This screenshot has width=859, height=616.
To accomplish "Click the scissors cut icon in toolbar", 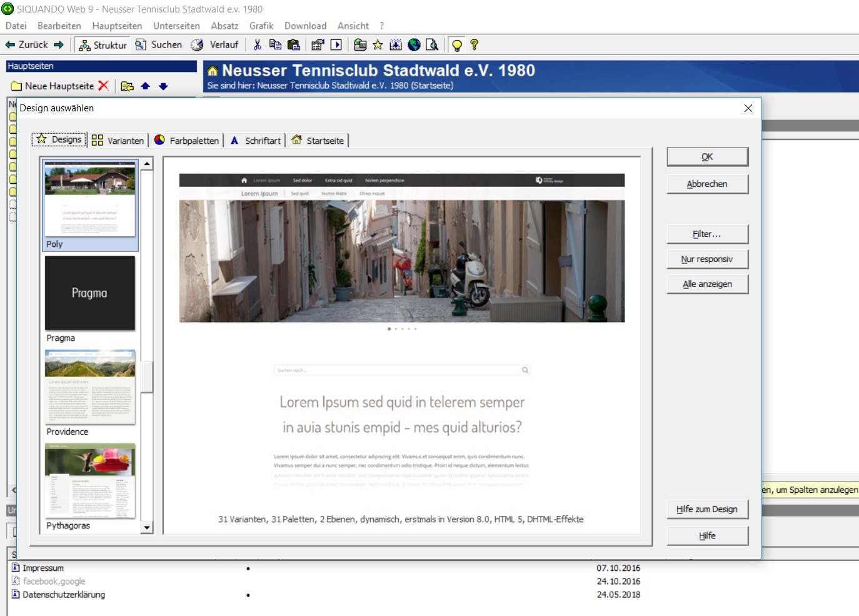I will 257,45.
